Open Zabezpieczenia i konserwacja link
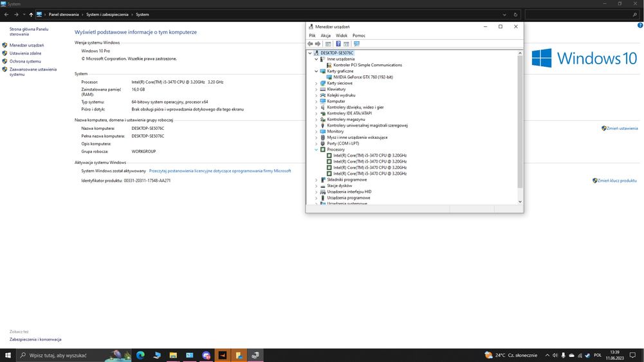 (35, 339)
